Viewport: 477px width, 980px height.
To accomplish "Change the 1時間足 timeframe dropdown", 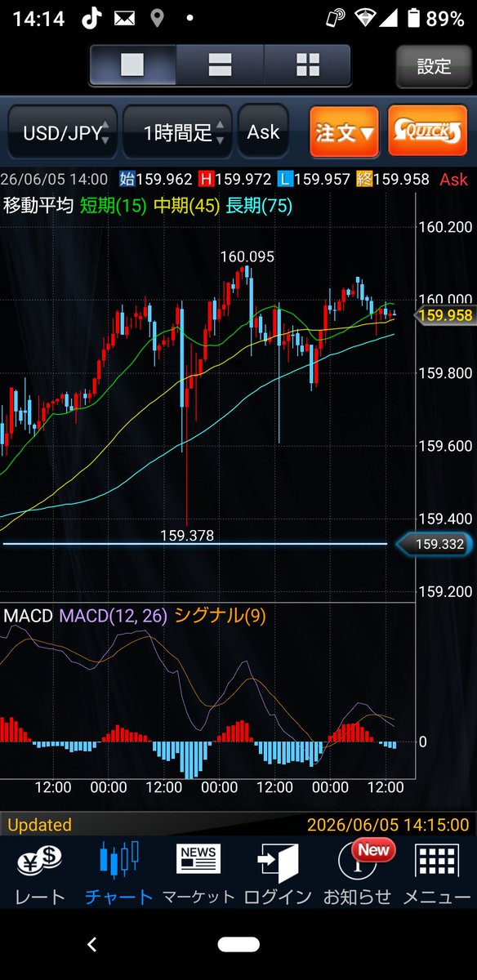I will [x=177, y=132].
